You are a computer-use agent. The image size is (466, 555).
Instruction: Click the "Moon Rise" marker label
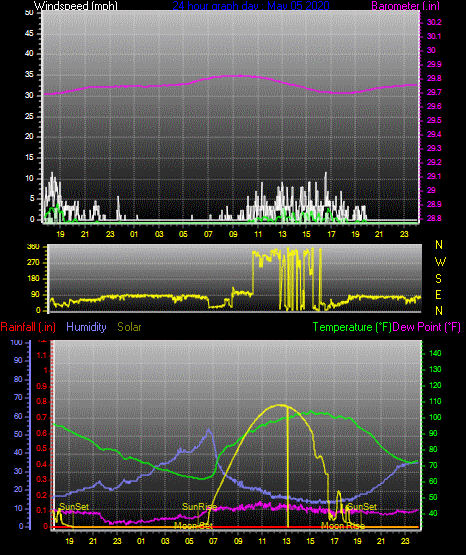point(343,526)
